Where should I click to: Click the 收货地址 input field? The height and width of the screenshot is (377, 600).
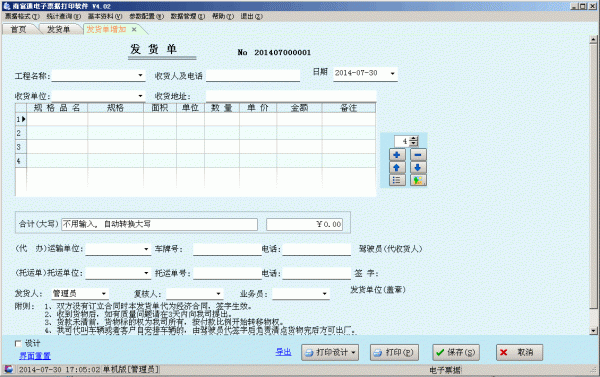[291, 96]
